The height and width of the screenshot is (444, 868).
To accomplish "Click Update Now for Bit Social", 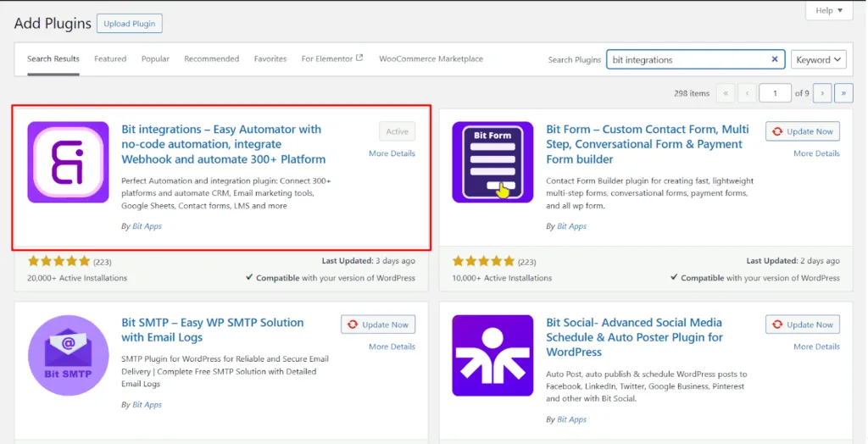I will 803,325.
